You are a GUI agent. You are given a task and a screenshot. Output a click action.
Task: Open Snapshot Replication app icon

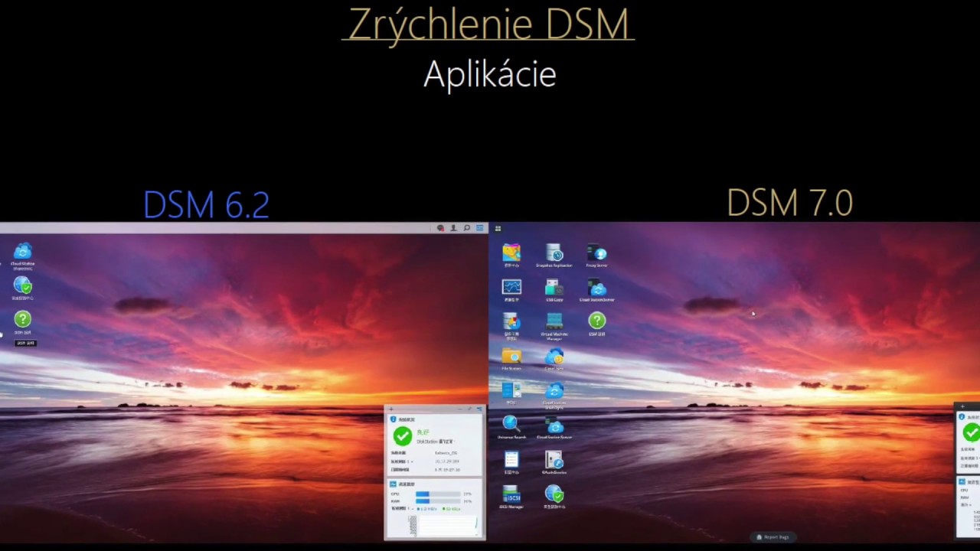pos(554,253)
